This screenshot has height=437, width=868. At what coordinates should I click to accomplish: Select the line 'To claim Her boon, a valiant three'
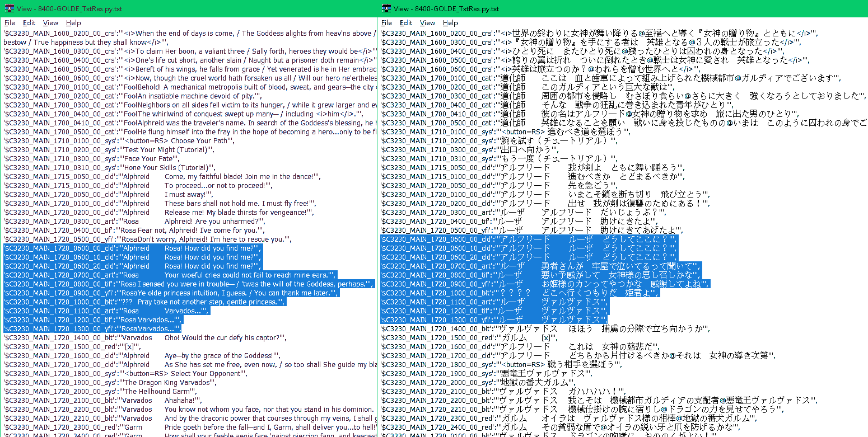(x=190, y=51)
